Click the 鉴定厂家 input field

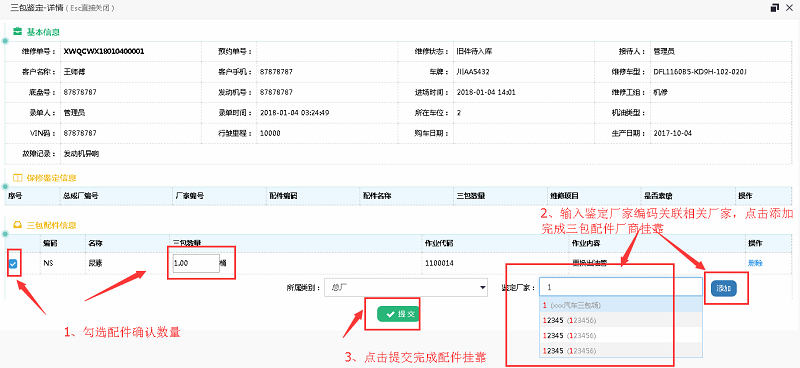point(621,287)
